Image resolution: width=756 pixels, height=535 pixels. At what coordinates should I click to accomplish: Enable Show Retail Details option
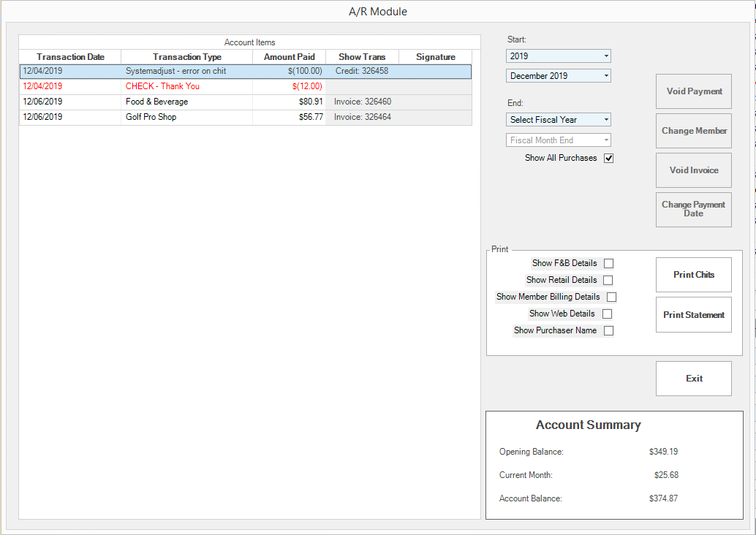[x=608, y=280]
